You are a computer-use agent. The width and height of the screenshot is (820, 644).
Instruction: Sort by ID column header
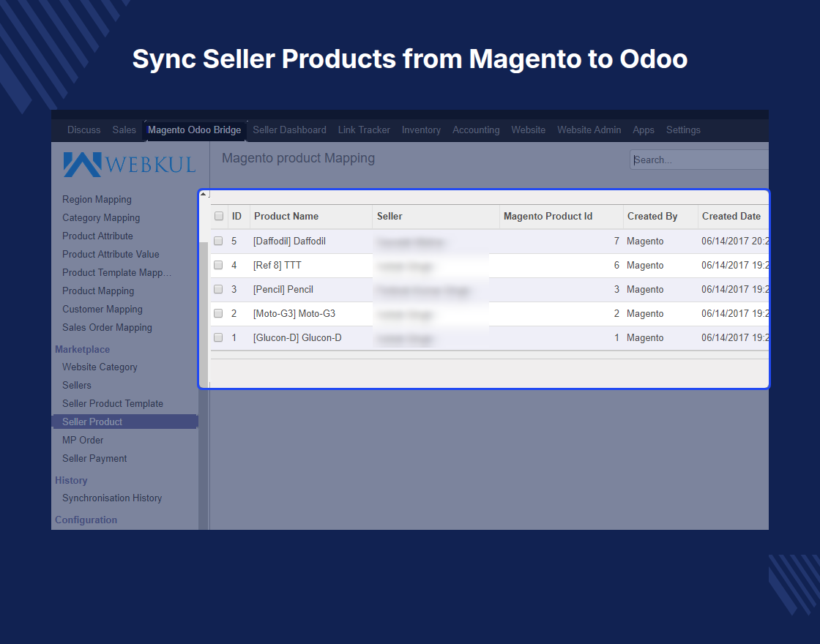(x=237, y=216)
